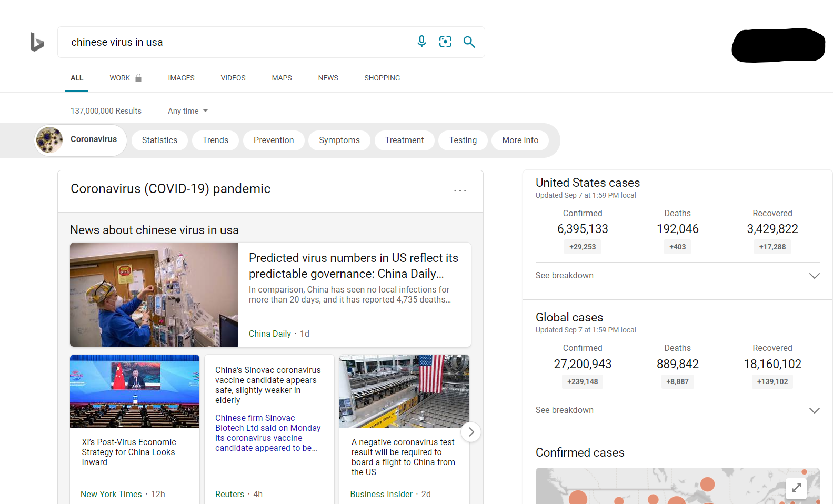Open the Xi conference photo thumbnail
The width and height of the screenshot is (833, 504).
pos(135,391)
